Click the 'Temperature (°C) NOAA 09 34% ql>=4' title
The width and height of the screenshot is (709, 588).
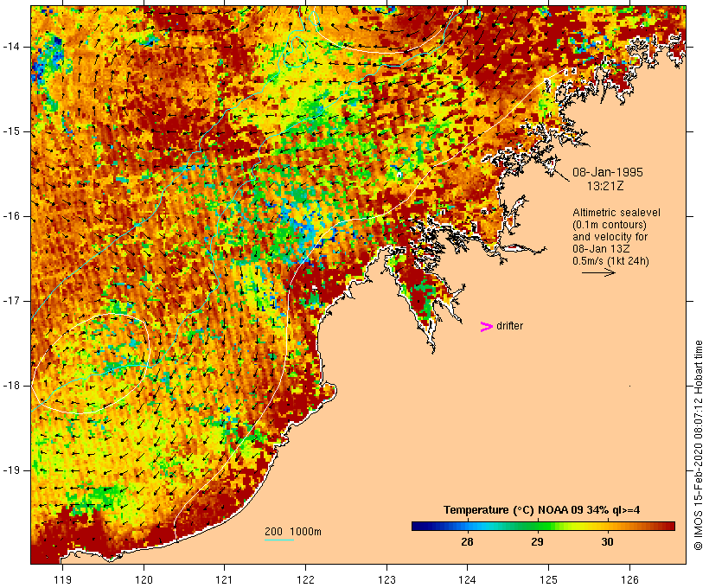click(x=542, y=510)
